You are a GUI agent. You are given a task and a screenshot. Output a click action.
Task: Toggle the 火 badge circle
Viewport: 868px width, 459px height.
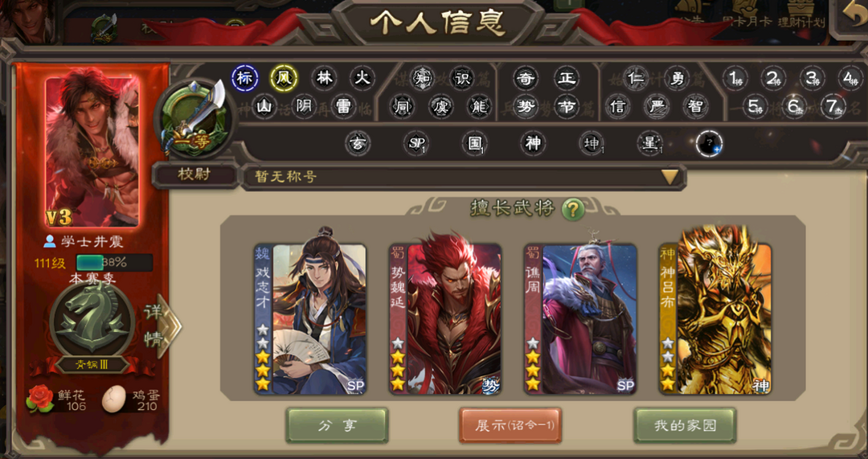tap(362, 79)
